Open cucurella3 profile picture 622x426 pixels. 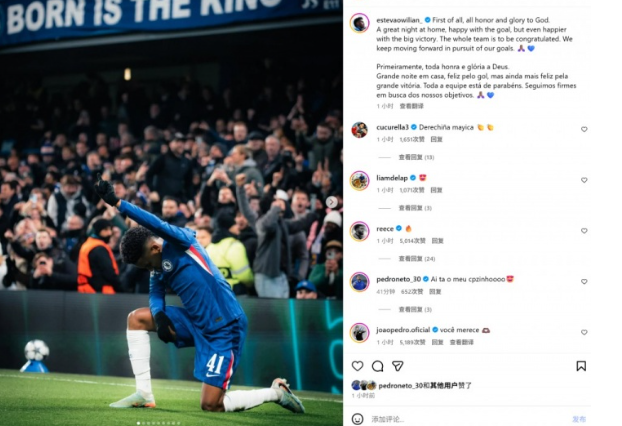[359, 130]
